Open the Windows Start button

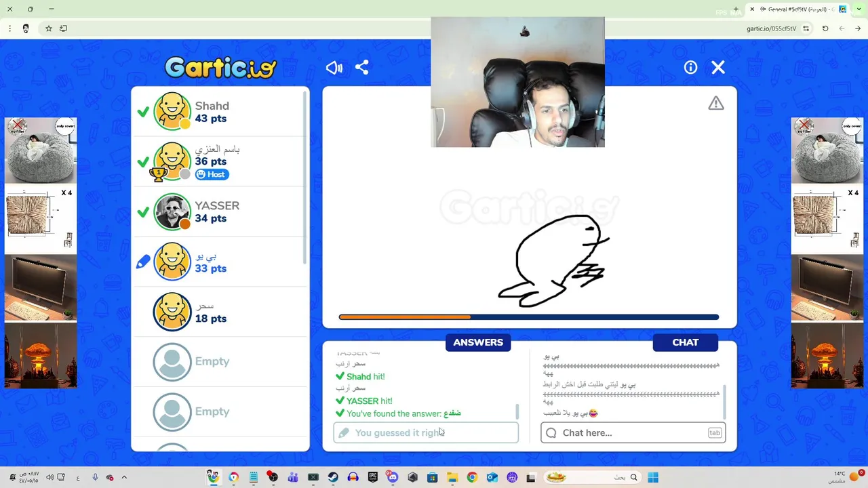pos(653,477)
